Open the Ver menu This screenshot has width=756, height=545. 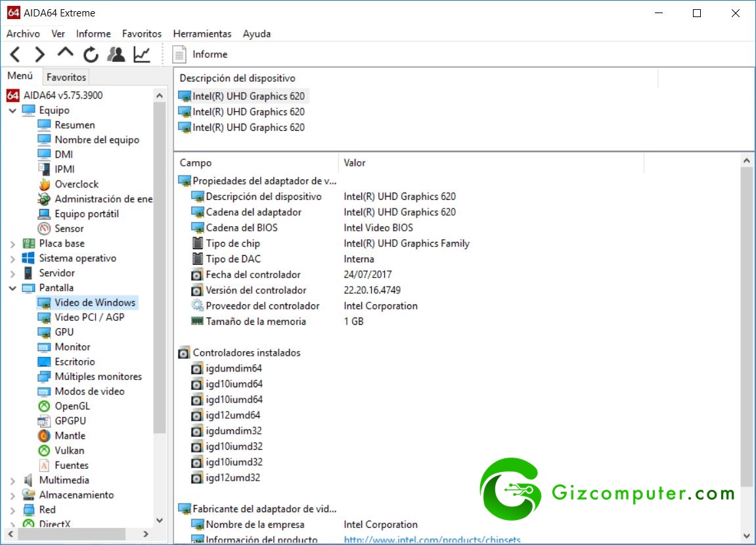click(58, 34)
